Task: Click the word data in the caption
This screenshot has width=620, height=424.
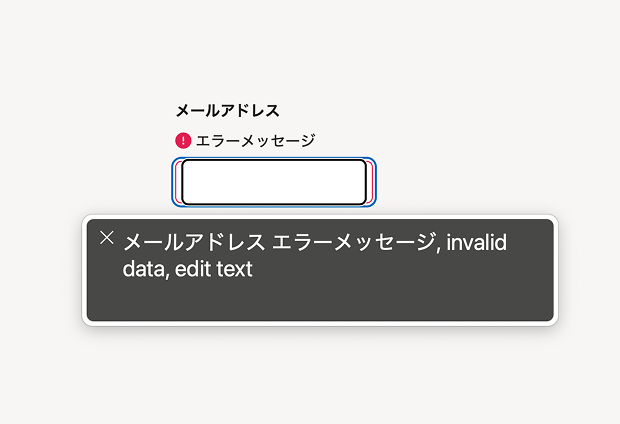Action: pyautogui.click(x=144, y=268)
